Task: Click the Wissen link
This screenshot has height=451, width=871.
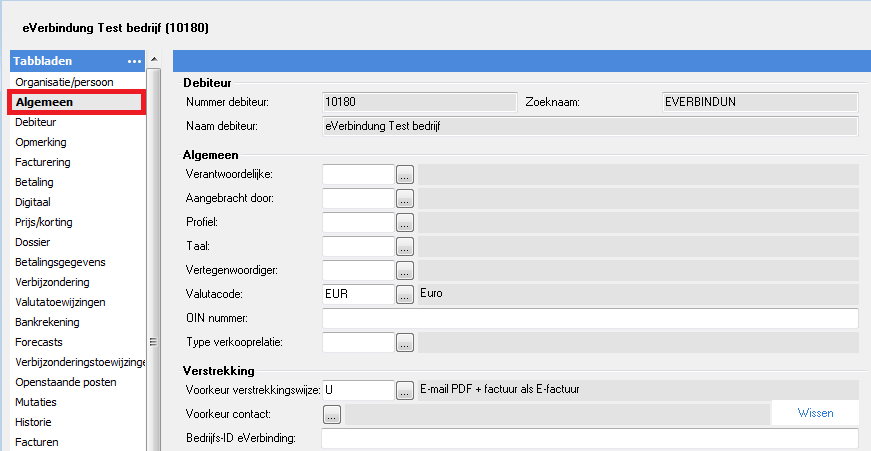Action: [815, 413]
